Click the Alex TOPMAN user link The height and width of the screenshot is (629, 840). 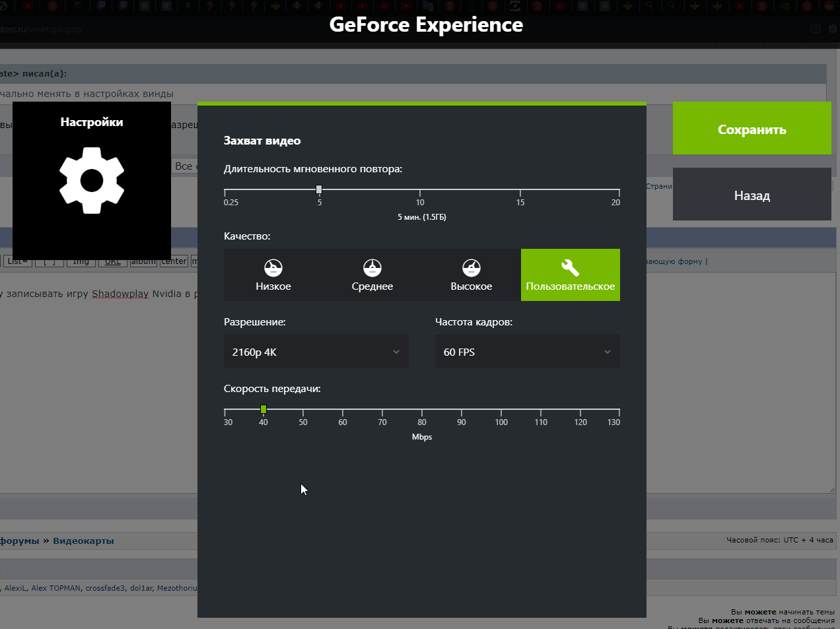56,588
